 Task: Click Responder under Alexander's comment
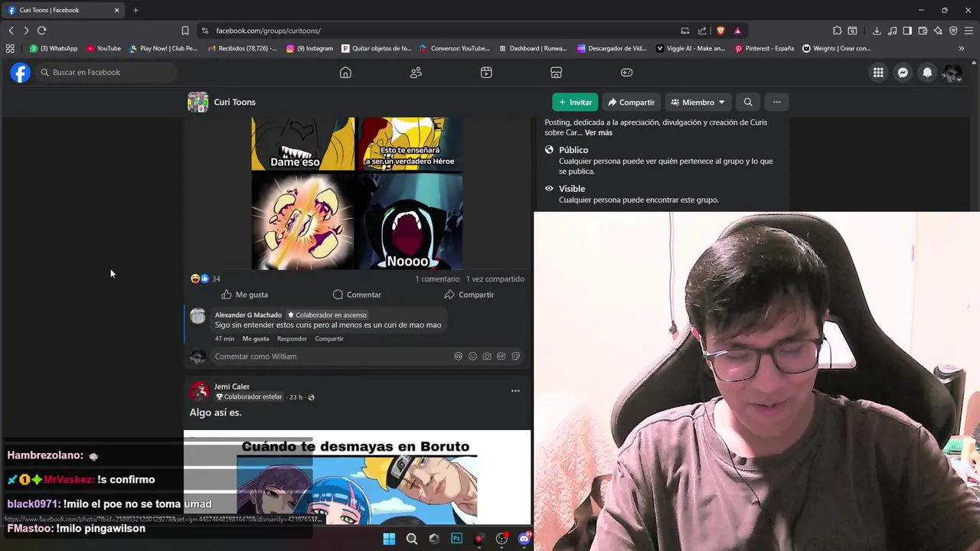tap(292, 338)
